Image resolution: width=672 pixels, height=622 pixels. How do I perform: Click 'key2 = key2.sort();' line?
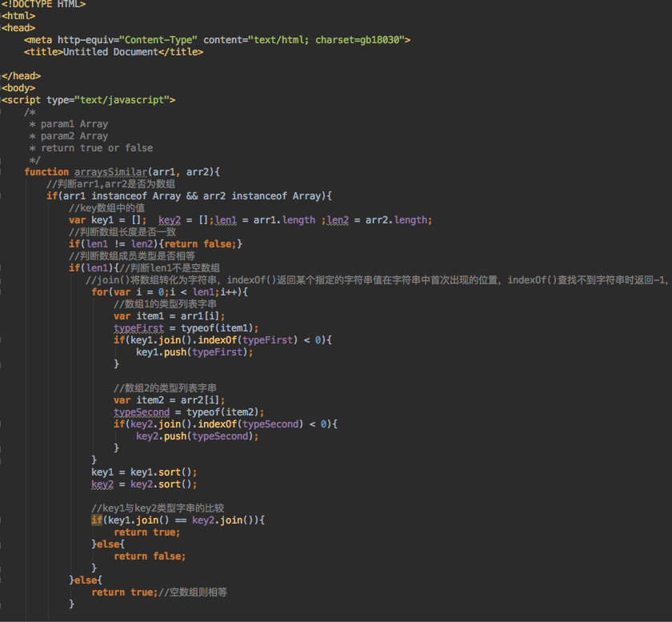click(x=144, y=484)
